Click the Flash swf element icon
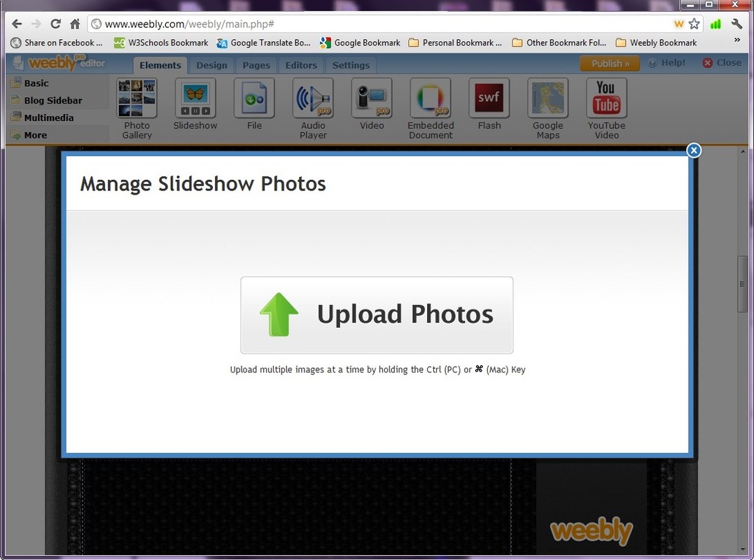This screenshot has height=560, width=754. [x=489, y=98]
